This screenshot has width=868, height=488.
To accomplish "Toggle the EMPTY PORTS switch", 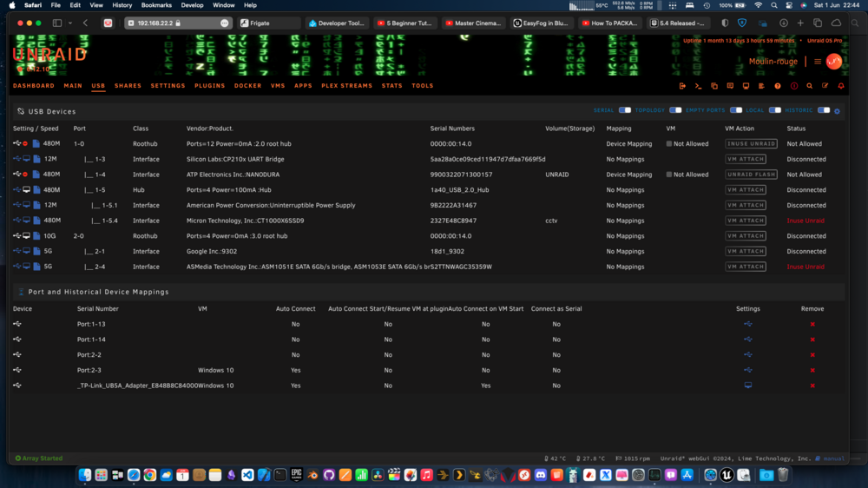I will 736,110.
